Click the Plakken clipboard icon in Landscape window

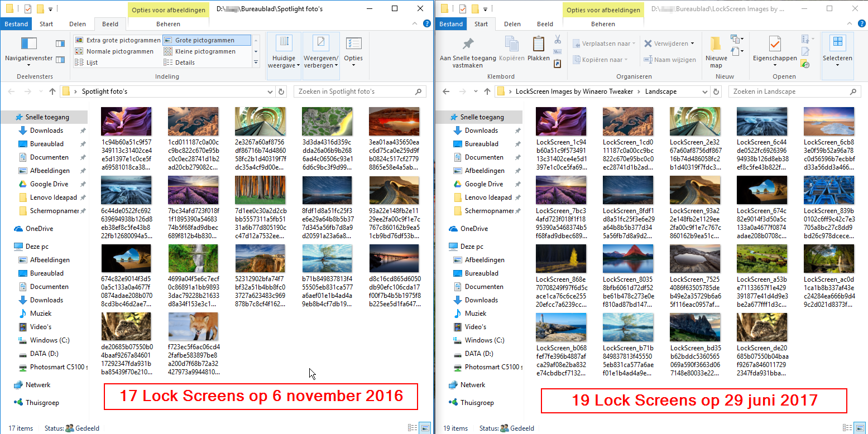click(538, 48)
